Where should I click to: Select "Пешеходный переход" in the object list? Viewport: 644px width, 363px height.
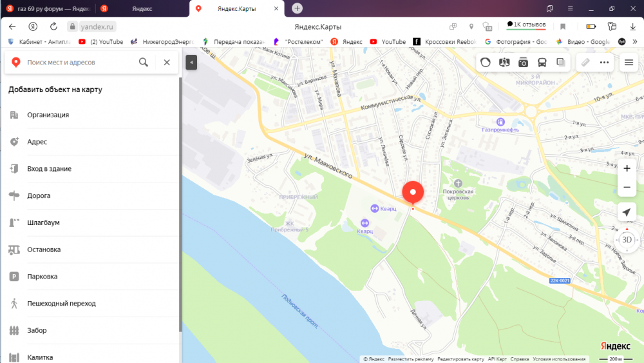point(61,303)
